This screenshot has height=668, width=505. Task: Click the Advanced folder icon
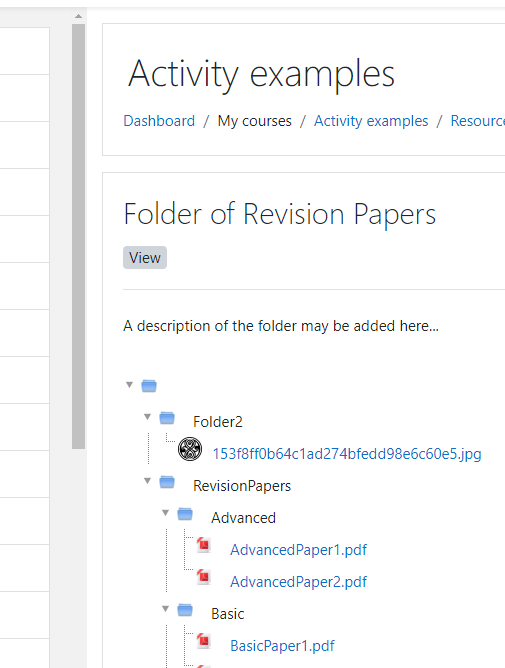click(x=185, y=514)
